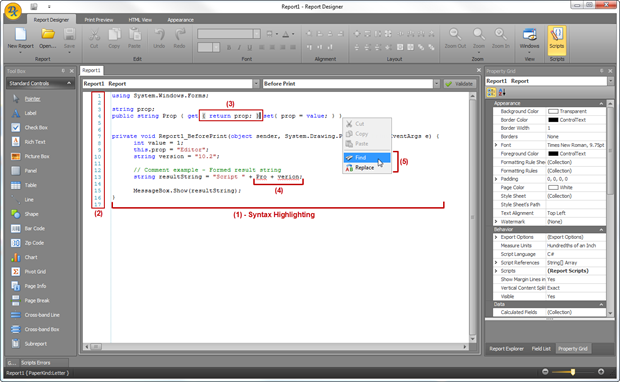The height and width of the screenshot is (382, 620).
Task: Close the Tool Box panel
Action: click(72, 71)
